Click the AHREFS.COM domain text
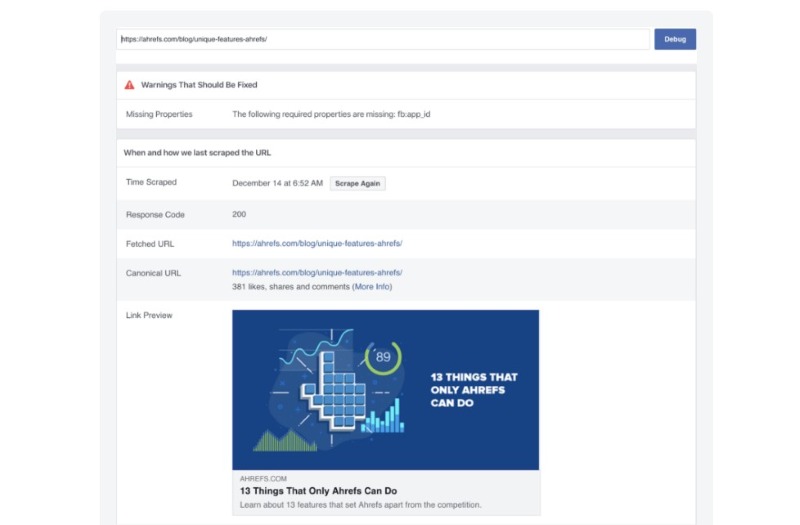Image resolution: width=800 pixels, height=525 pixels. pyautogui.click(x=263, y=479)
